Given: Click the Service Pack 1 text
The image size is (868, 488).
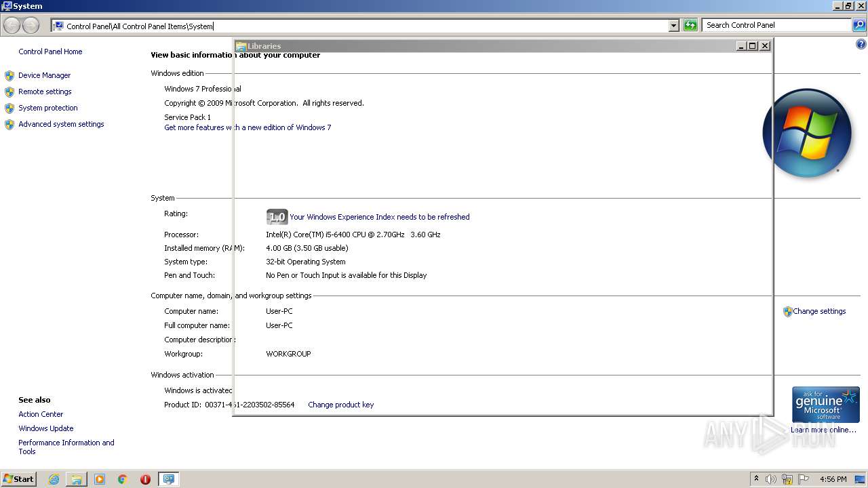Looking at the screenshot, I should tap(187, 117).
